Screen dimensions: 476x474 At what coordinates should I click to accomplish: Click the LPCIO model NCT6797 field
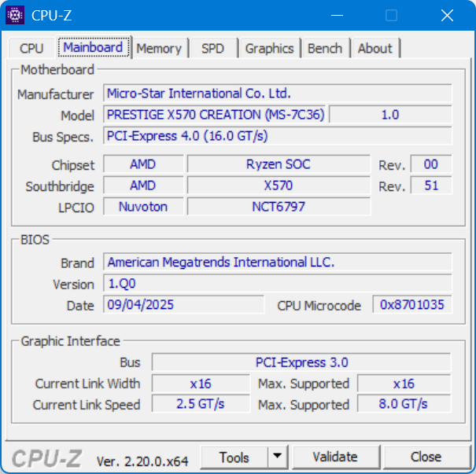(279, 207)
